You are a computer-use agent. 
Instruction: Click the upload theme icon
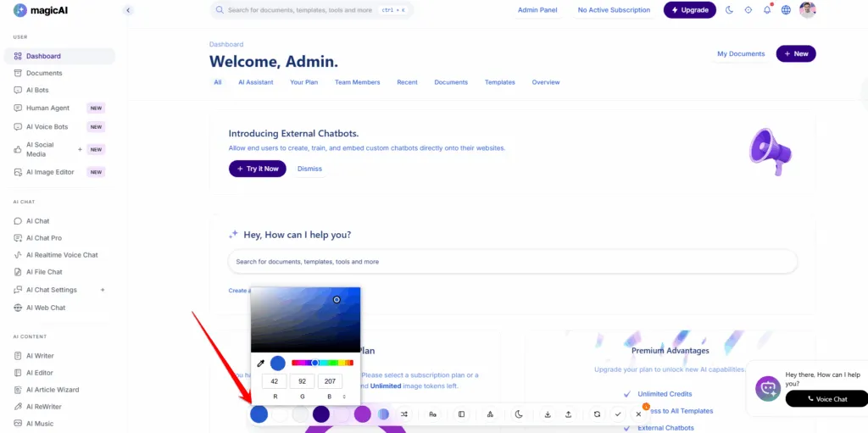569,414
